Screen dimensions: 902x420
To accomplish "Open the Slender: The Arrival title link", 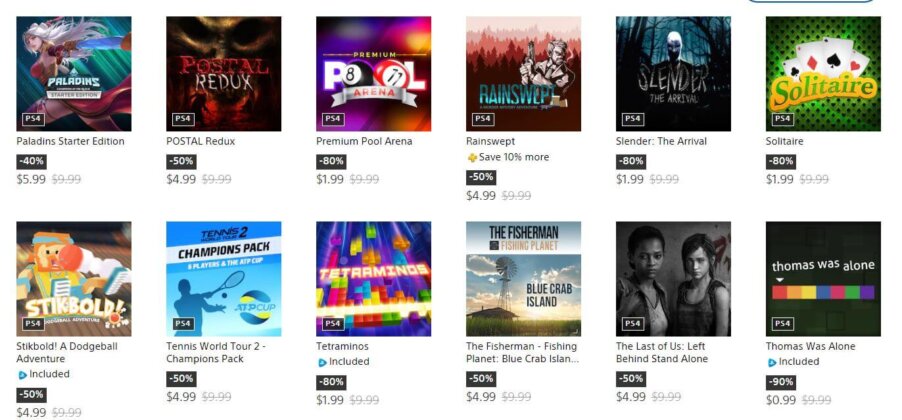I will (661, 141).
